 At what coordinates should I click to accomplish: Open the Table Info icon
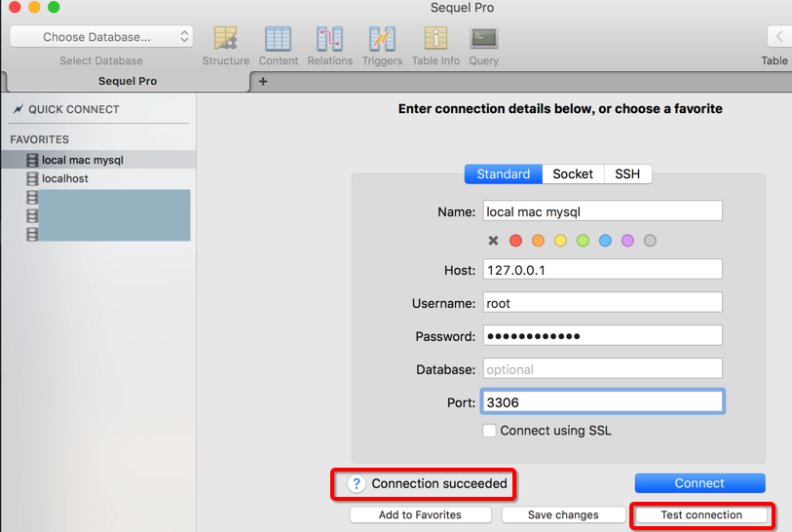point(435,38)
